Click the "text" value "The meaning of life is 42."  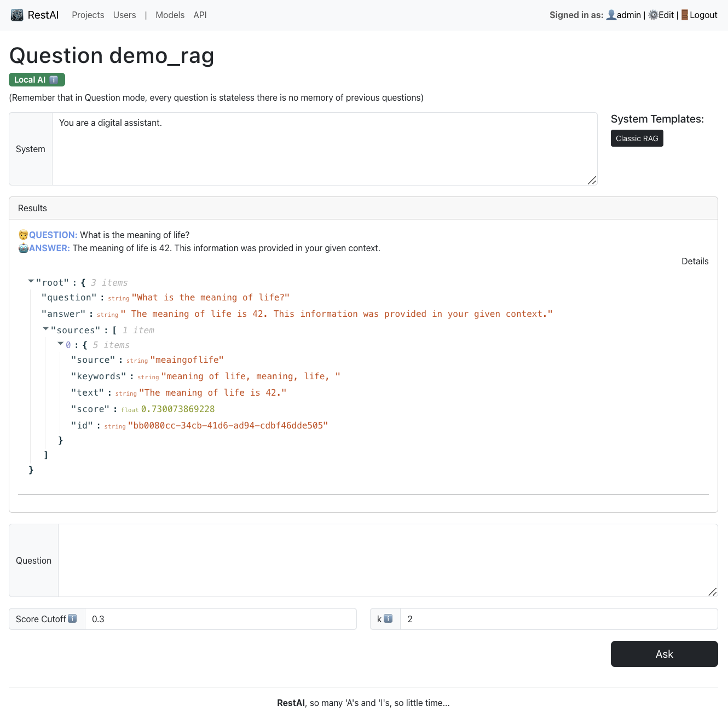pyautogui.click(x=213, y=392)
